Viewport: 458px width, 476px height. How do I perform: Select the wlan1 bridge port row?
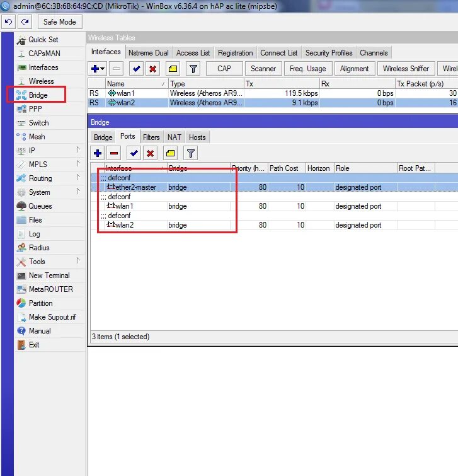coord(275,206)
